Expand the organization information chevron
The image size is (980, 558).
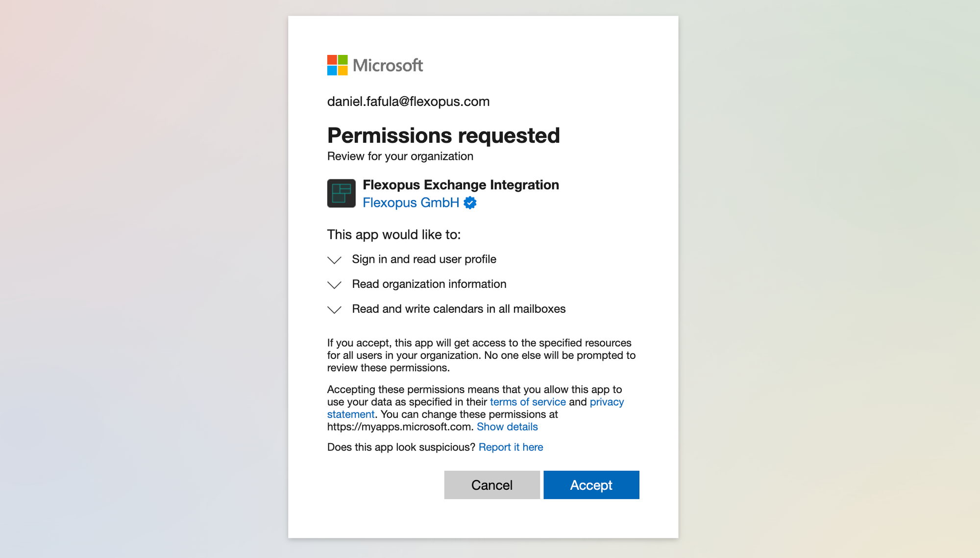coord(334,285)
